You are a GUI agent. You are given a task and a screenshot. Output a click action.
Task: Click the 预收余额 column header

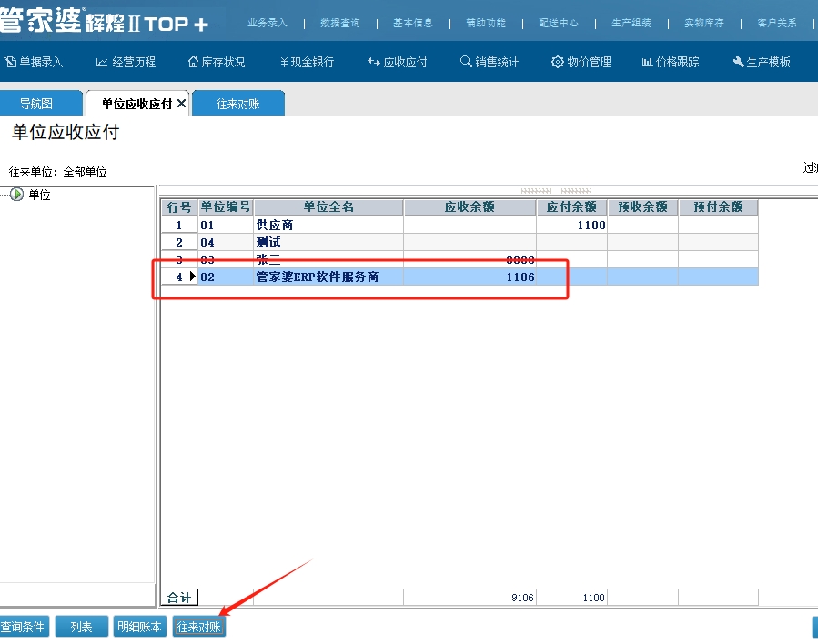coord(642,207)
